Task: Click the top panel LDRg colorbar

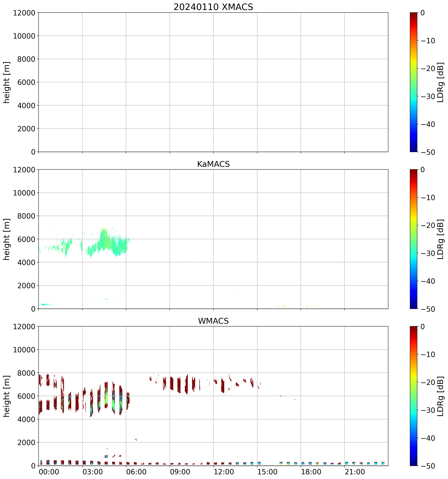Action: click(x=413, y=82)
